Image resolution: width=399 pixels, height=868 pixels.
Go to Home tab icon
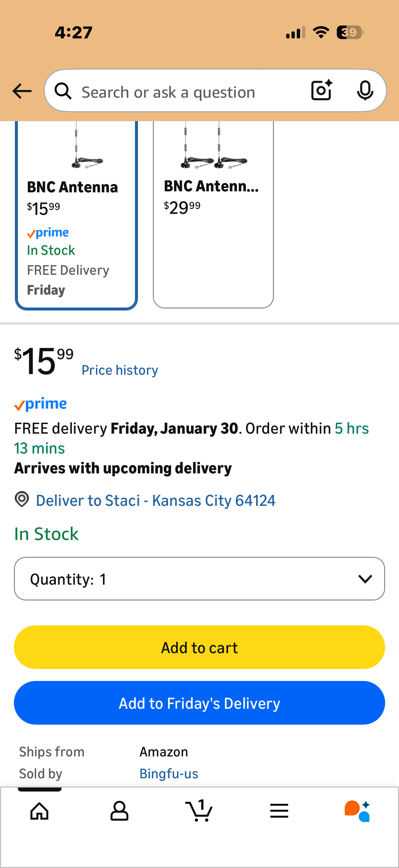[x=40, y=810]
